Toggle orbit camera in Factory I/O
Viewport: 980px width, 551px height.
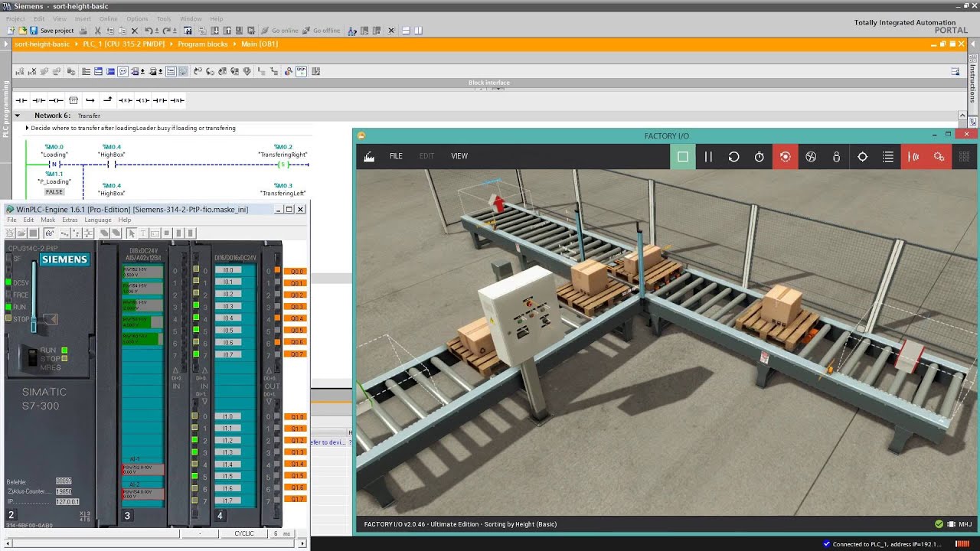tap(785, 156)
